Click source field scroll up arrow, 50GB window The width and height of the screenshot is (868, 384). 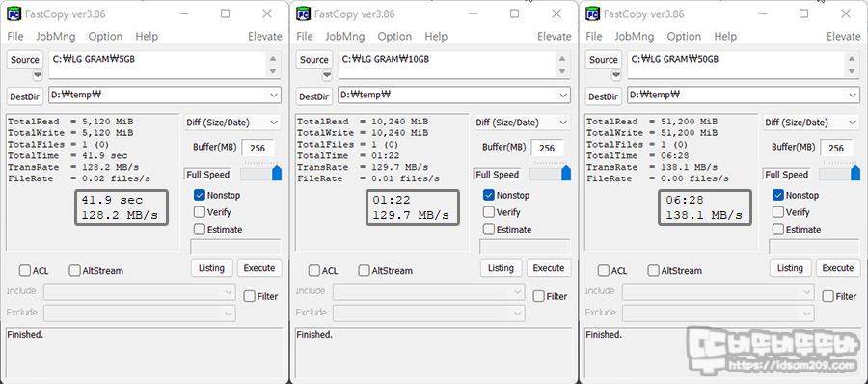[x=852, y=59]
